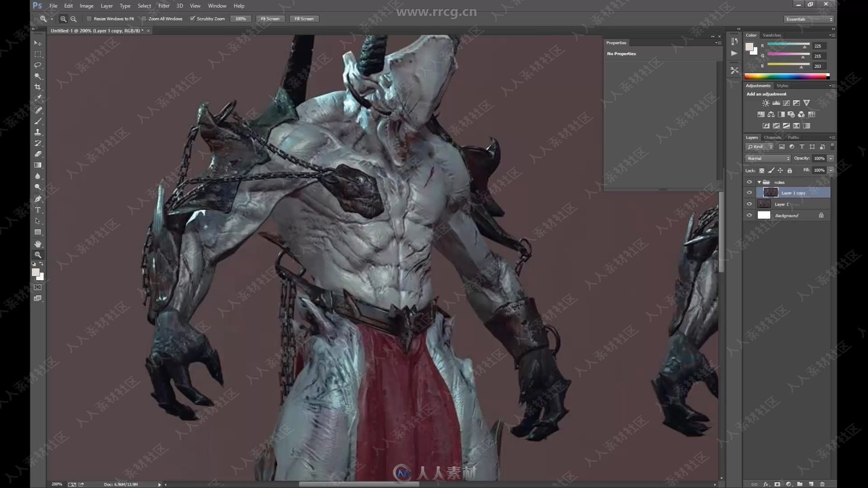Open the Essentials workspace dropdown
The height and width of the screenshot is (488, 868).
click(809, 19)
